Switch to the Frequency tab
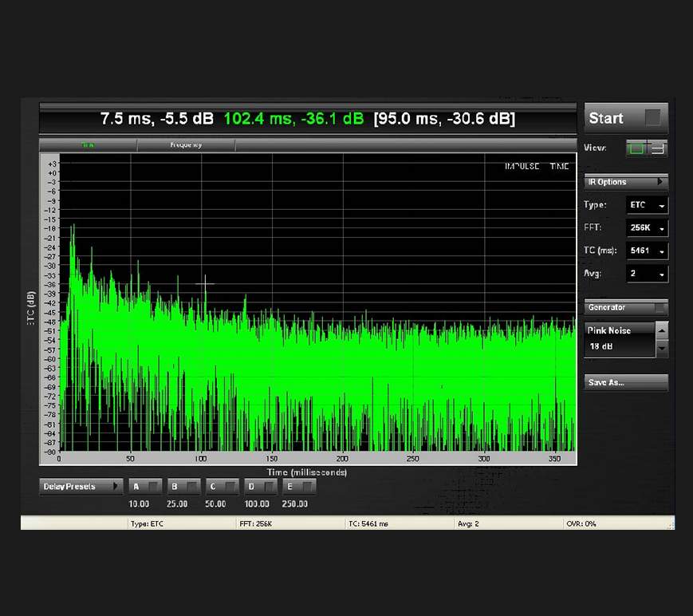Image resolution: width=693 pixels, height=616 pixels. 186,145
